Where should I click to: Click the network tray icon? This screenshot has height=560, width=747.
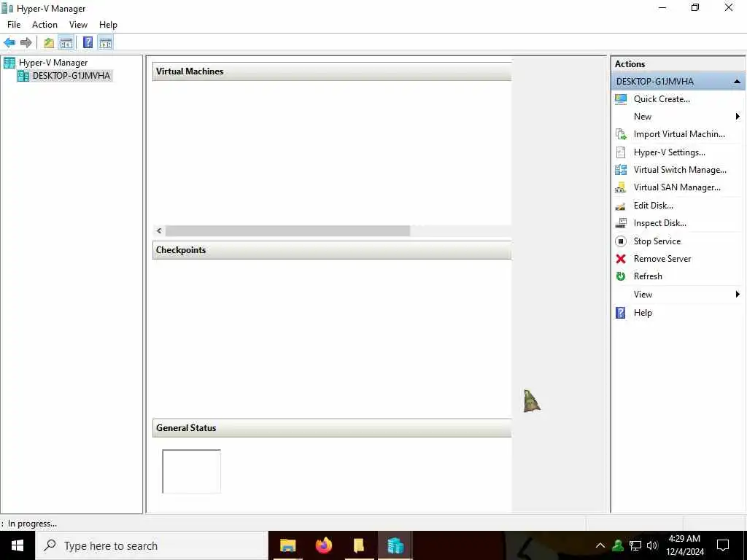(635, 545)
